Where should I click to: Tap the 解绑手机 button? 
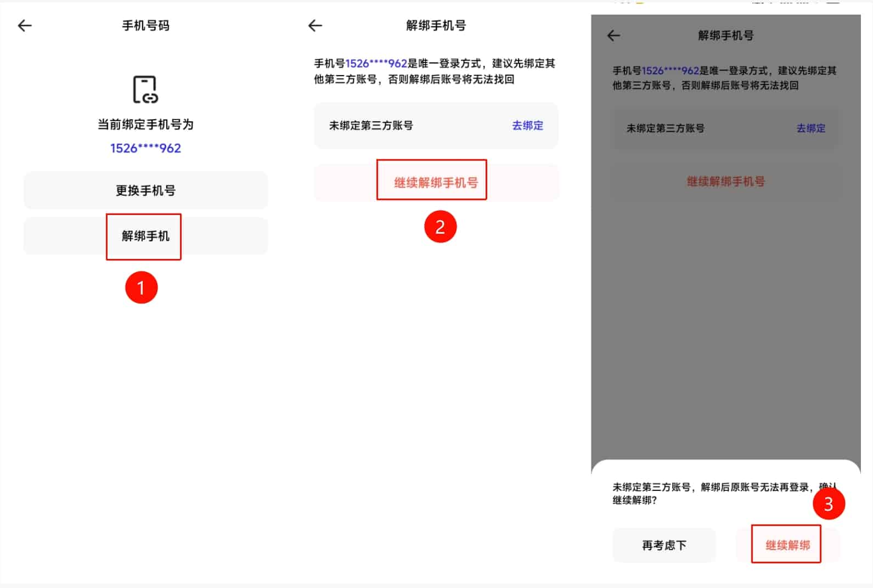[x=145, y=236]
